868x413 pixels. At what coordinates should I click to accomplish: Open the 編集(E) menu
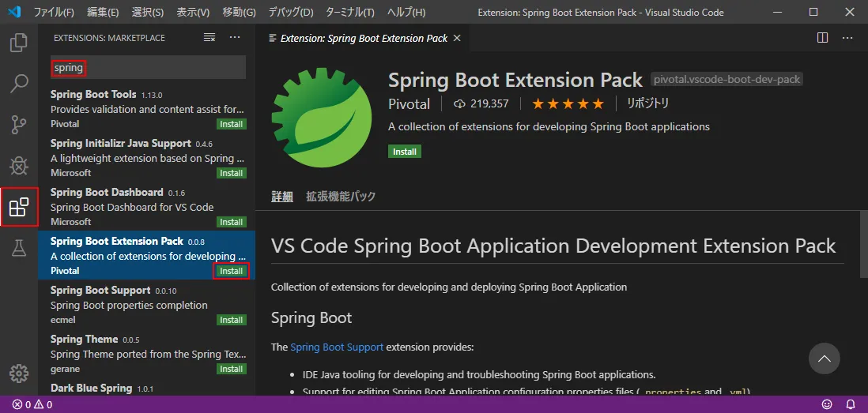point(103,12)
